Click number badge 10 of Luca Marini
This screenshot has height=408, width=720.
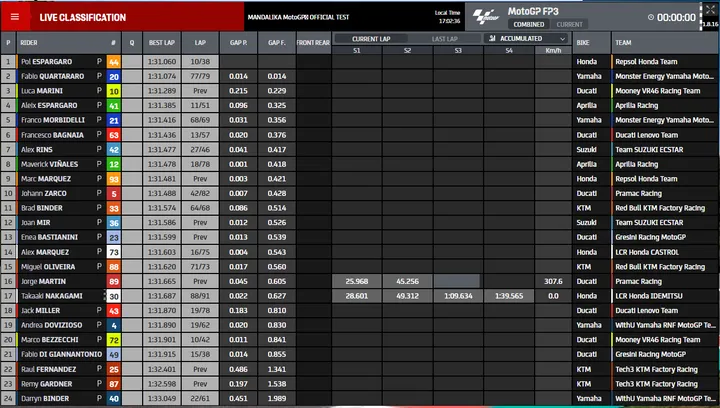coord(113,91)
